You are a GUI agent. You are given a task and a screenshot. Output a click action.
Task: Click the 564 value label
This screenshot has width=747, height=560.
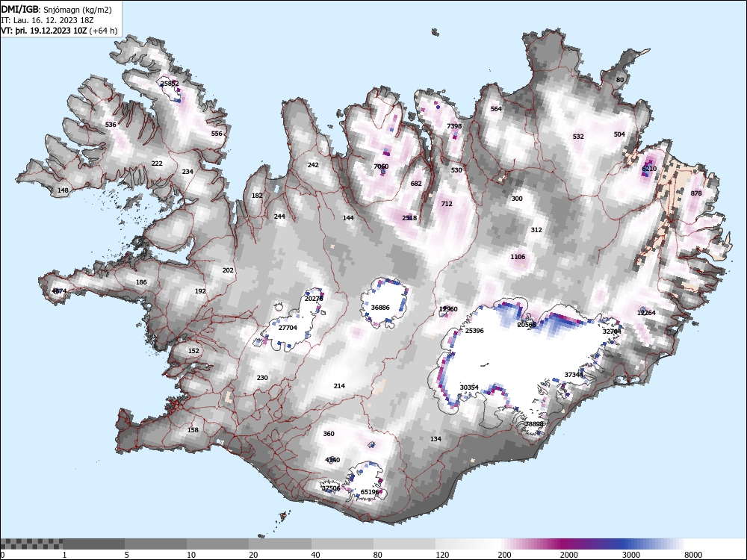click(496, 109)
